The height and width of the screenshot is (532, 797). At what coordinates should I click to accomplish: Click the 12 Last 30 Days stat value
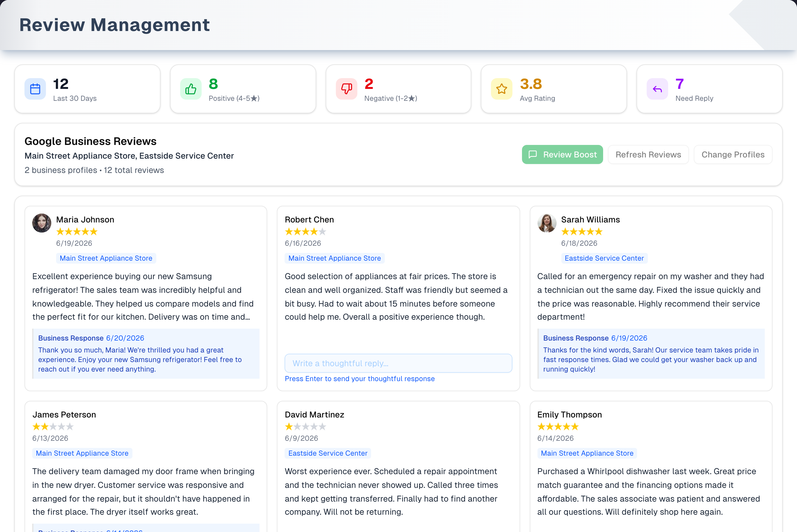61,84
